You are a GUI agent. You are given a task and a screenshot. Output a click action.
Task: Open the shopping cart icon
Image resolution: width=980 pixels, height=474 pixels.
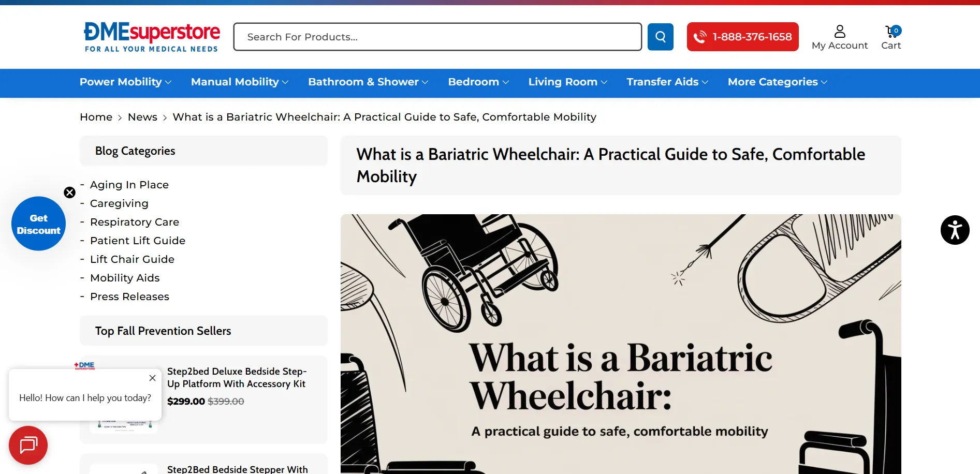pyautogui.click(x=892, y=32)
